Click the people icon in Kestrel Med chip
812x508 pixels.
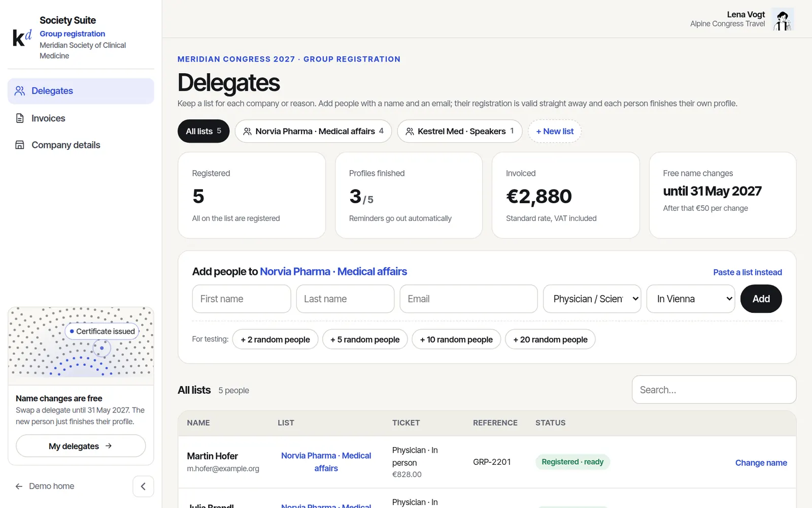(410, 132)
